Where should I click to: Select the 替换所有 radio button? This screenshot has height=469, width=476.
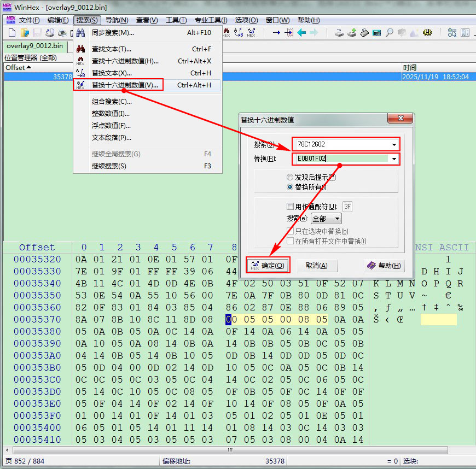tap(290, 187)
